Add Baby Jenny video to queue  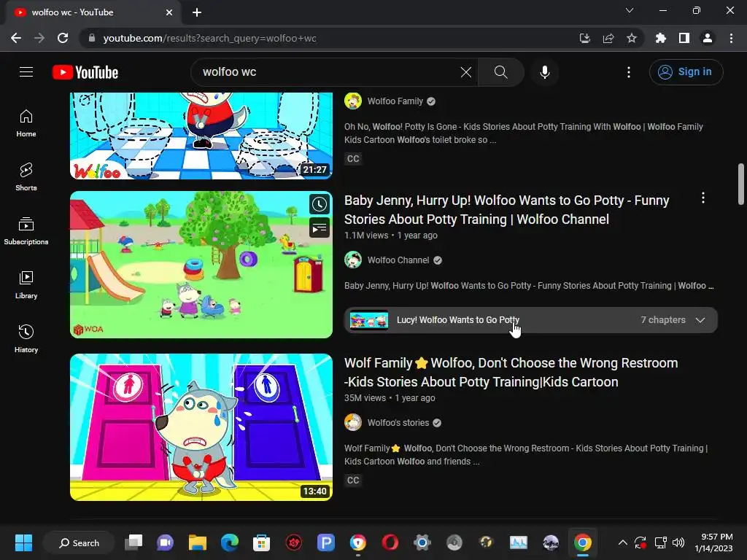(x=320, y=227)
